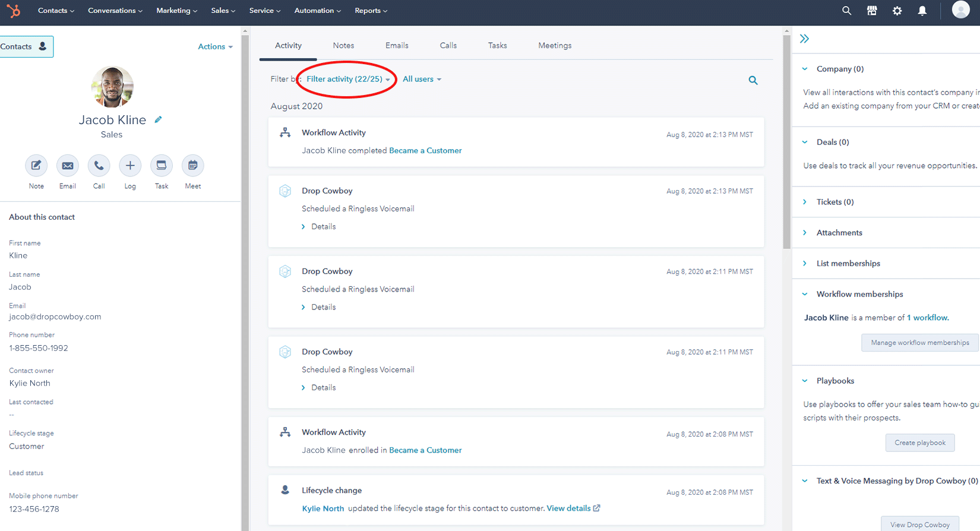The image size is (980, 531).
Task: Open settings gear icon
Action: 897,11
